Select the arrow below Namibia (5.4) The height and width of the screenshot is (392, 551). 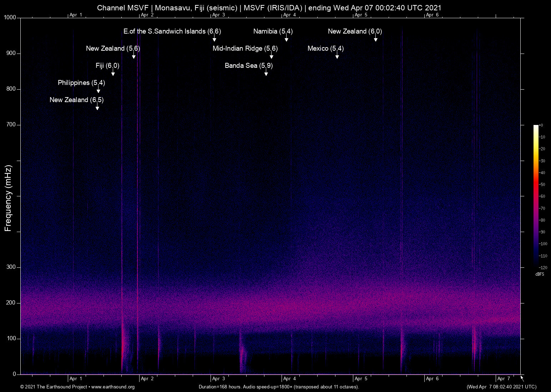(286, 39)
